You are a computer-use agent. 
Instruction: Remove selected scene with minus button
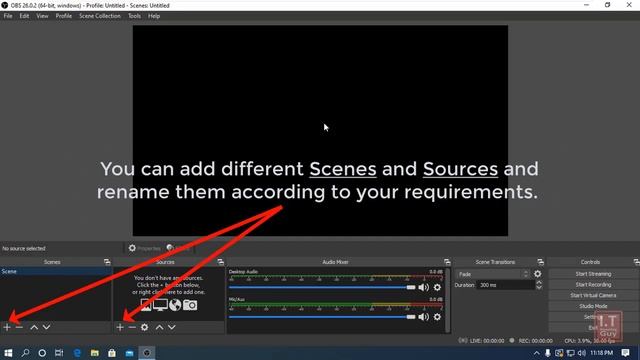click(19, 327)
